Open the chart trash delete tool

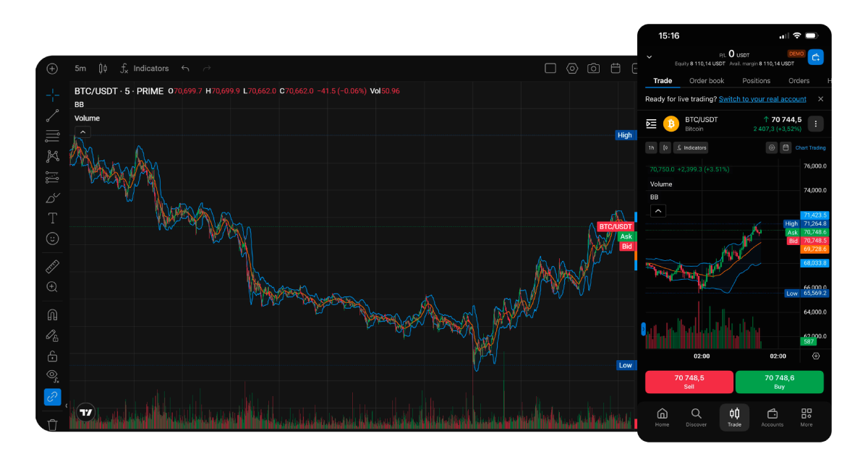52,424
